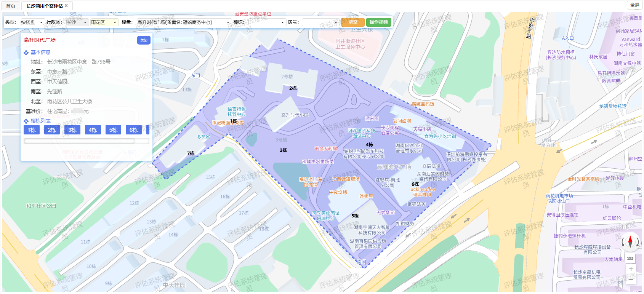
Task: Click the building list horizontal scrollbar
Action: [80, 141]
